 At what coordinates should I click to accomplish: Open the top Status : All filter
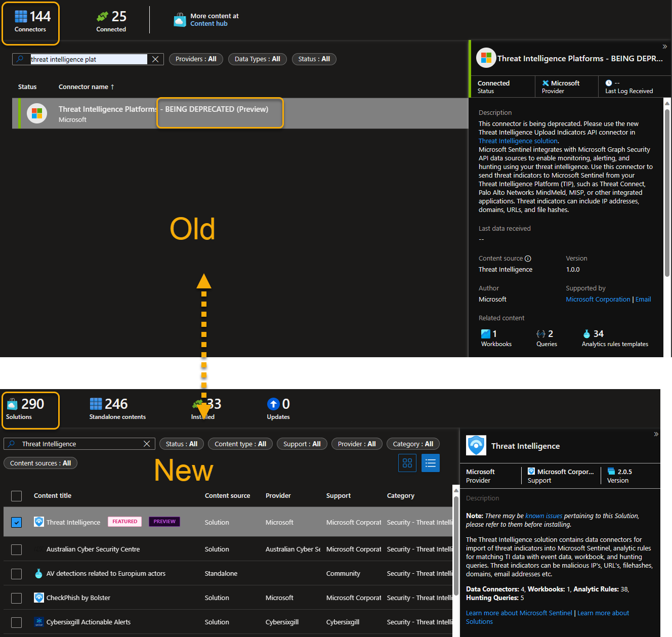314,59
